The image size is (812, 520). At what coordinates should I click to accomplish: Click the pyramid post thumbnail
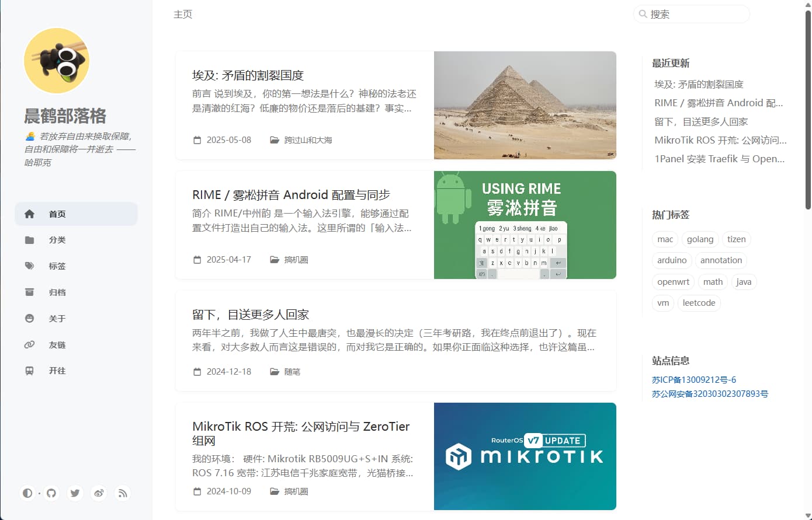pyautogui.click(x=525, y=105)
